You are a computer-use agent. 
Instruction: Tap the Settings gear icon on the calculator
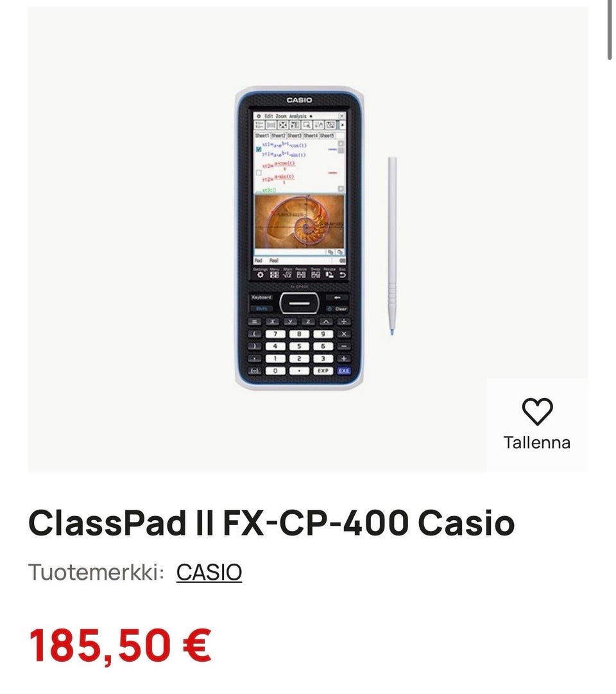click(261, 275)
